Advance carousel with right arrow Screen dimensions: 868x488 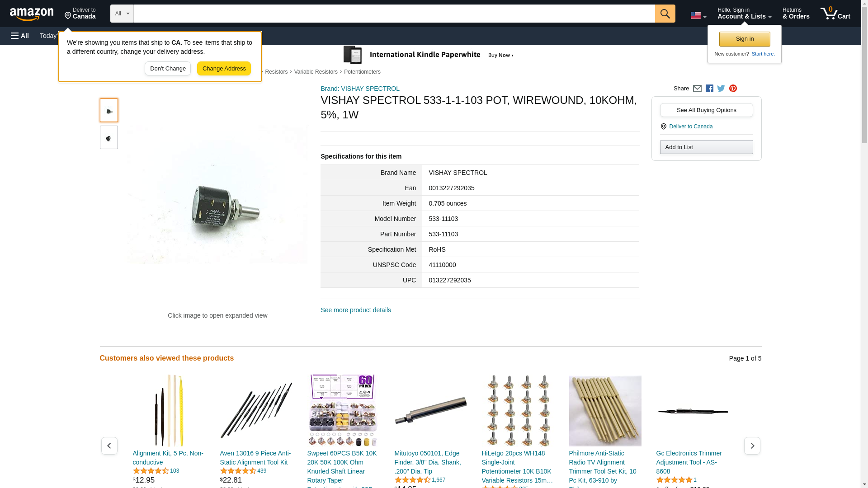(x=752, y=446)
